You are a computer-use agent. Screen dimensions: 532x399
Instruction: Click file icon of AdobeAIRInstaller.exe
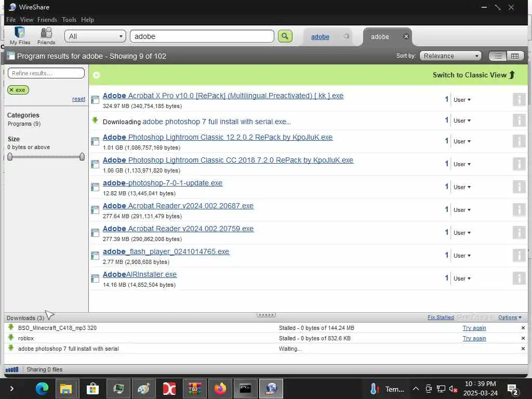click(95, 278)
